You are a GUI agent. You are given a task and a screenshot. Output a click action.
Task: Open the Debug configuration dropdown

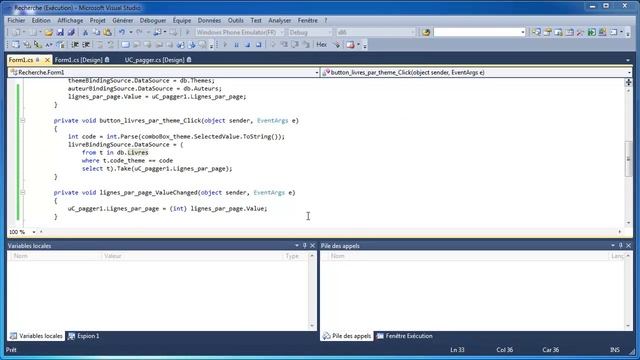coord(330,32)
